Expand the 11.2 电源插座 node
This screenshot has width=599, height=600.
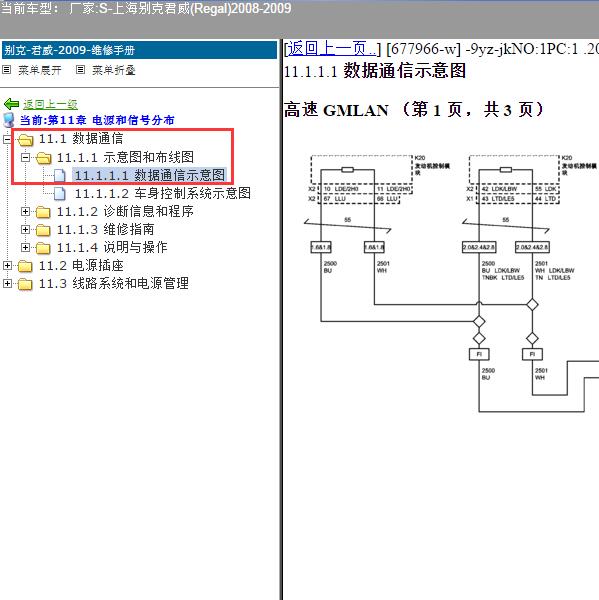point(7,265)
